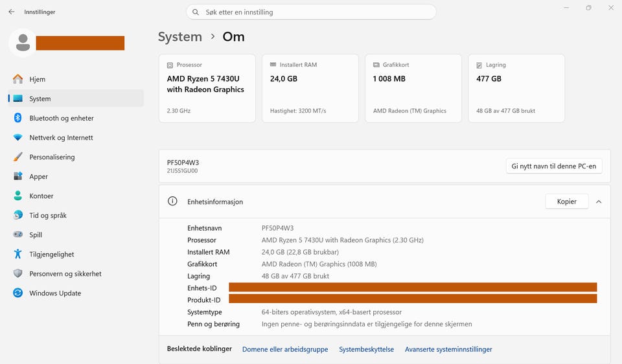Image resolution: width=622 pixels, height=364 pixels.
Task: Collapse the Enhetsinformasjon section chevron
Action: click(x=599, y=202)
